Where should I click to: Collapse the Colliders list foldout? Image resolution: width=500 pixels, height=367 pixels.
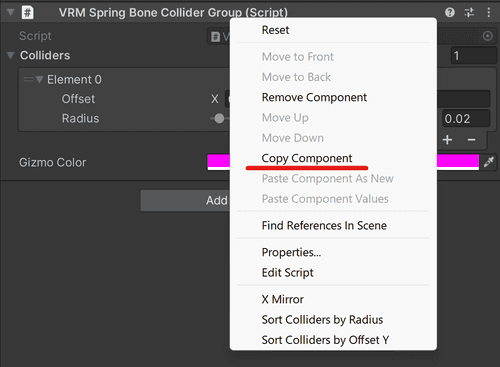pos(11,55)
